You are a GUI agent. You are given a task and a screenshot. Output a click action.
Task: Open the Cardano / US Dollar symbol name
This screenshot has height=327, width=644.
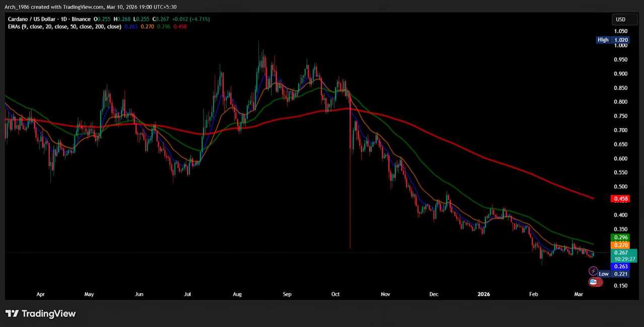[33, 19]
